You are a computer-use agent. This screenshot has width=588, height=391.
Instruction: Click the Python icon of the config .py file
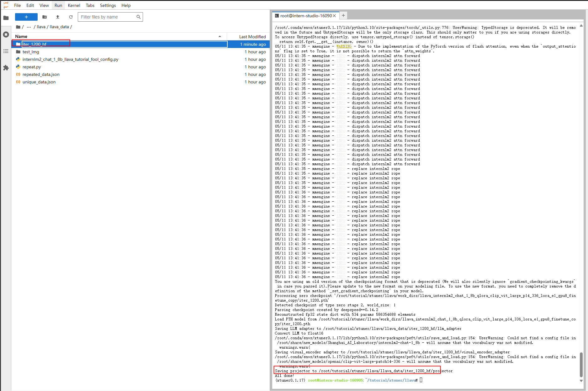pyautogui.click(x=18, y=59)
